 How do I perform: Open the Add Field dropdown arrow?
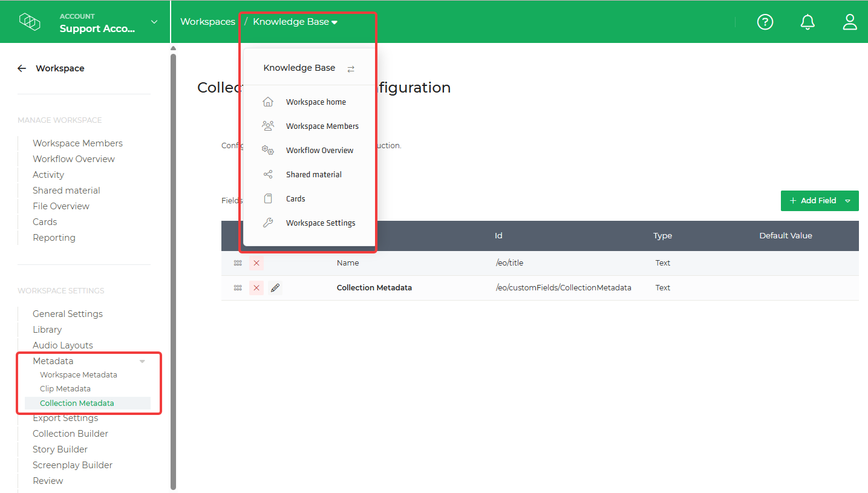[847, 201]
